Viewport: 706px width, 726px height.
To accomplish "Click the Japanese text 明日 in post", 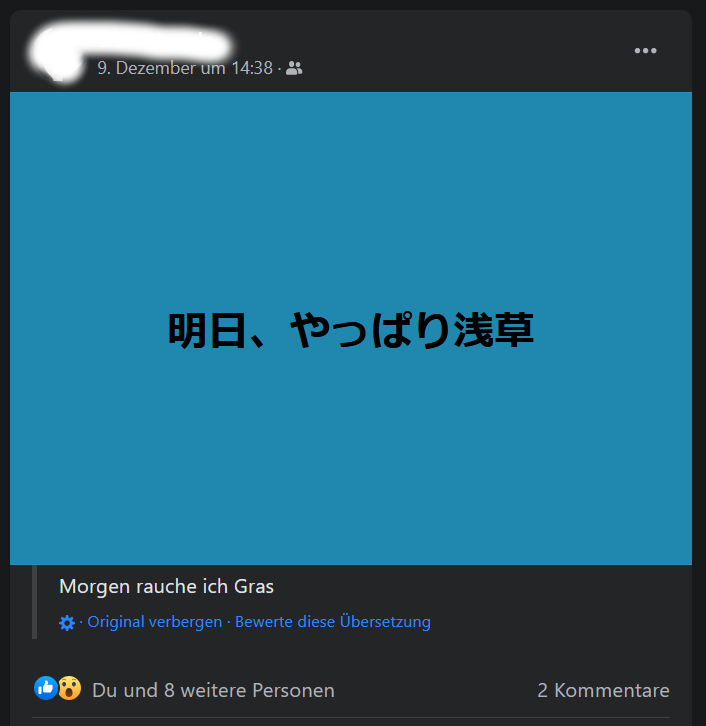I will point(207,331).
